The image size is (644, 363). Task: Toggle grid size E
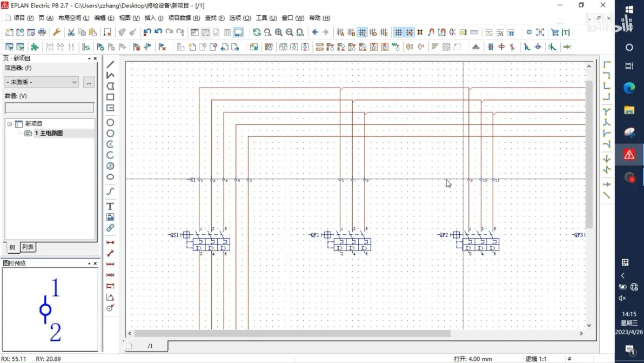point(384,32)
